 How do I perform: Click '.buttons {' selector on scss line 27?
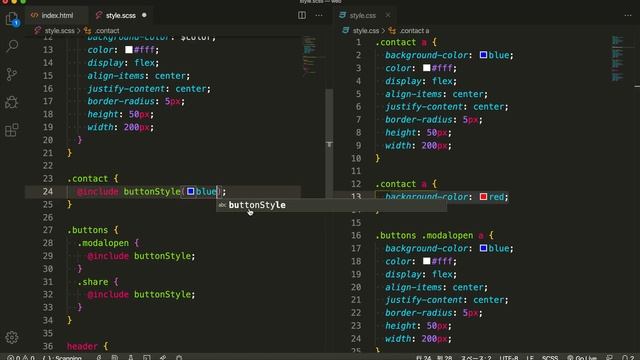pyautogui.click(x=93, y=230)
